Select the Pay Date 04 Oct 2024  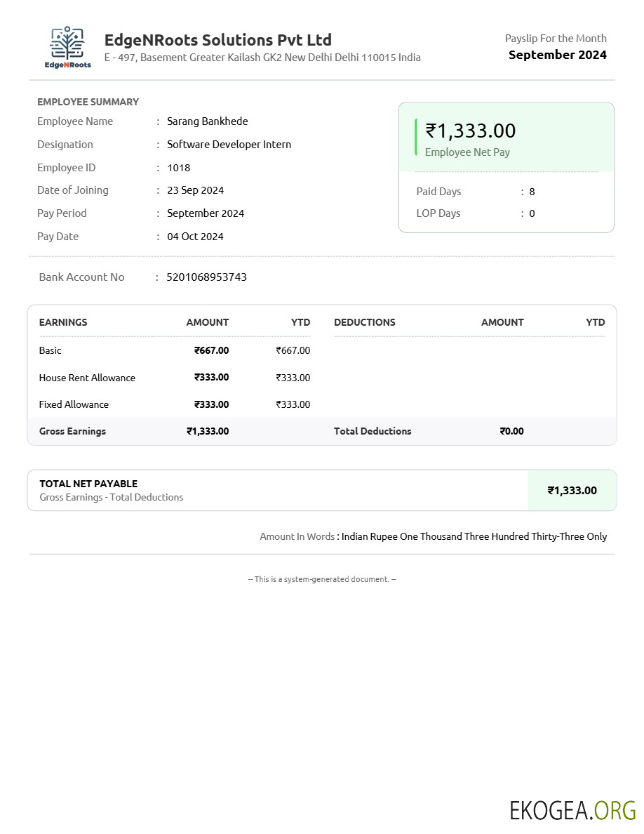(195, 237)
